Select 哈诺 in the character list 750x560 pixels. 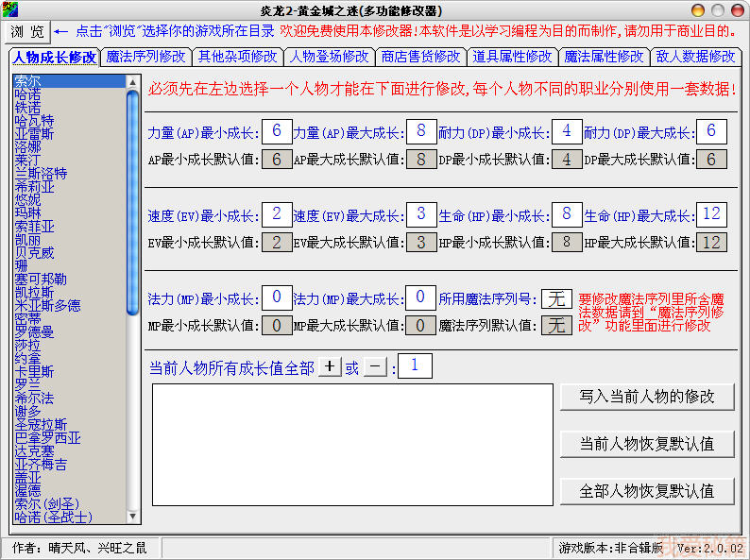[x=27, y=95]
